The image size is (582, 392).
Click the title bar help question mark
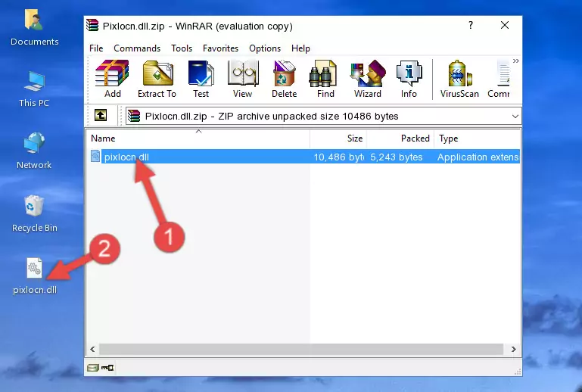(471, 25)
